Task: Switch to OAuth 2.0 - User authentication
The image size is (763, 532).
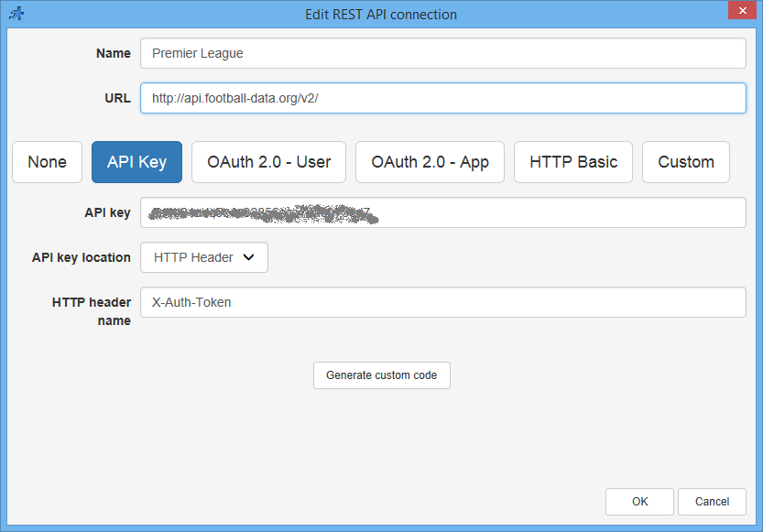Action: click(x=268, y=161)
